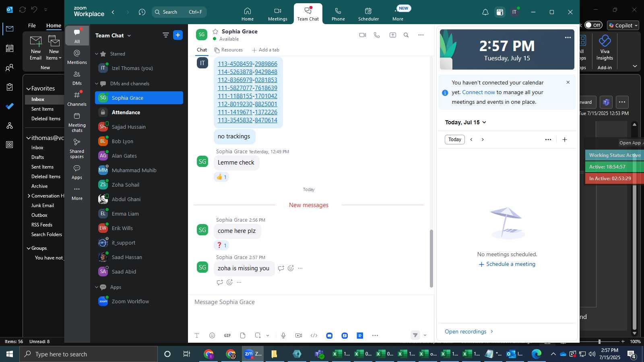Open chat with Zoha Sohail

pyautogui.click(x=139, y=185)
